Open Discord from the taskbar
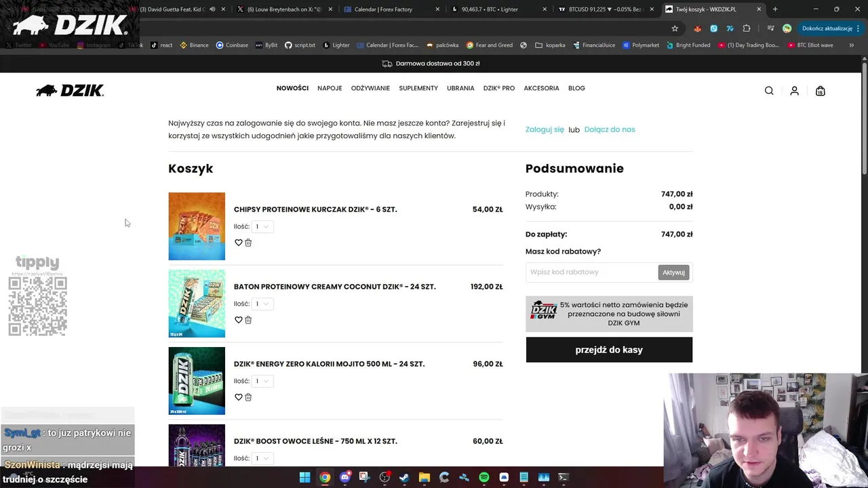The height and width of the screenshot is (488, 868). 344,477
